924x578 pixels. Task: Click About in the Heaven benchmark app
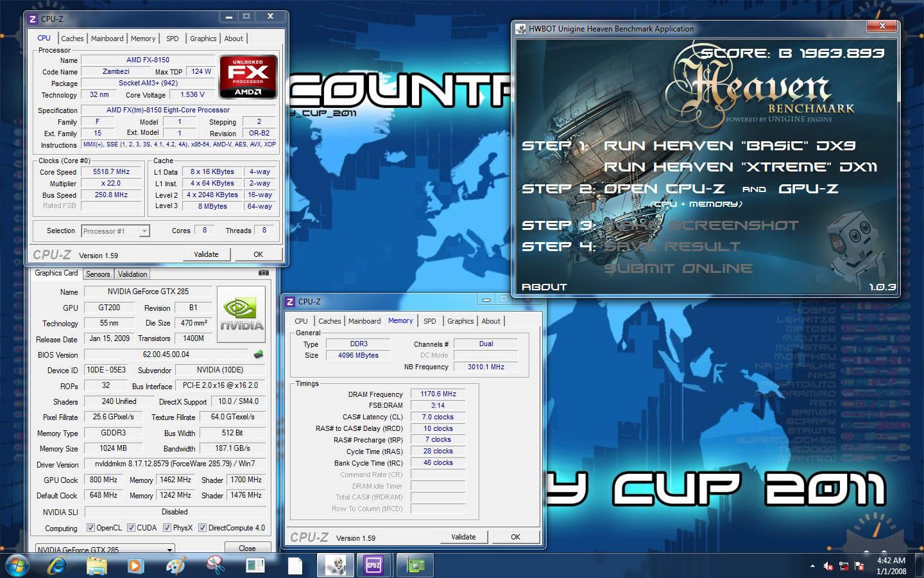tap(544, 287)
